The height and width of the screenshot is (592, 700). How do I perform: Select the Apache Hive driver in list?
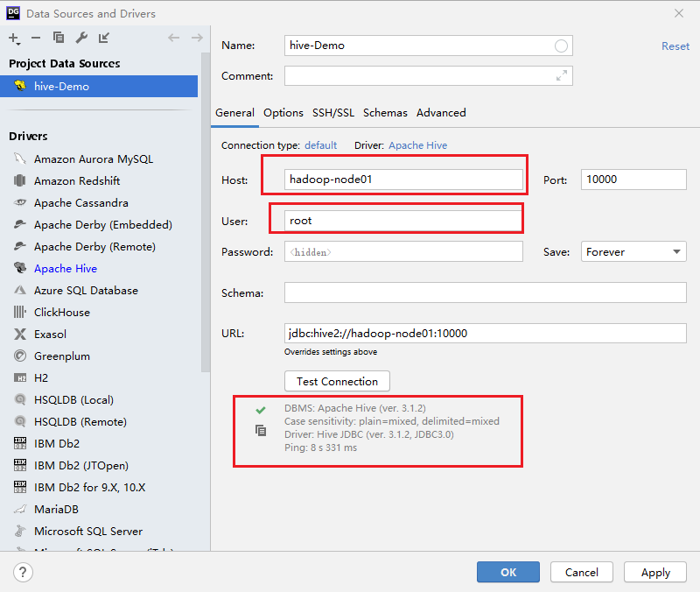[x=65, y=269]
